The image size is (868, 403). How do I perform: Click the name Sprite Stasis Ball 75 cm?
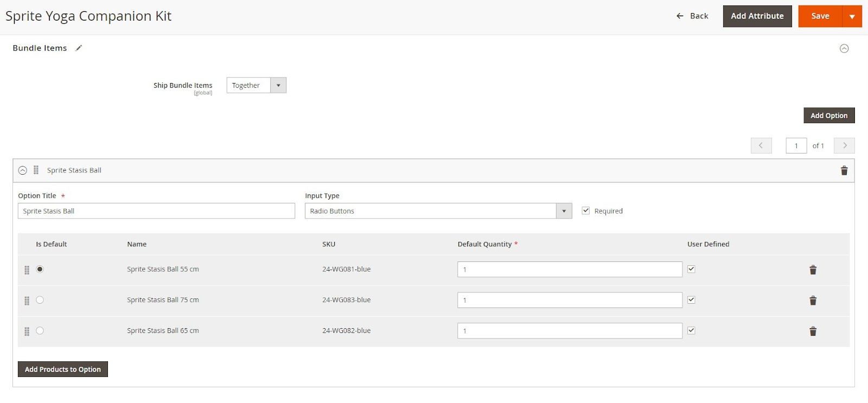163,300
